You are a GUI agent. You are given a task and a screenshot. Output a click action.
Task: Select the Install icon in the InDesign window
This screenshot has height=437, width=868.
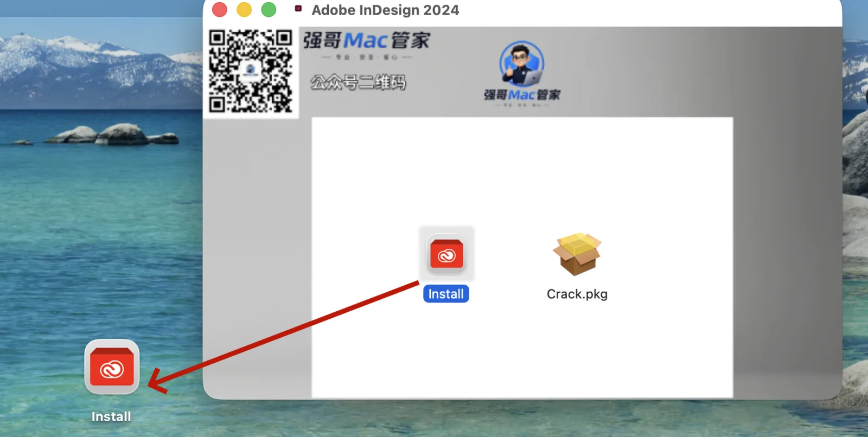click(447, 254)
